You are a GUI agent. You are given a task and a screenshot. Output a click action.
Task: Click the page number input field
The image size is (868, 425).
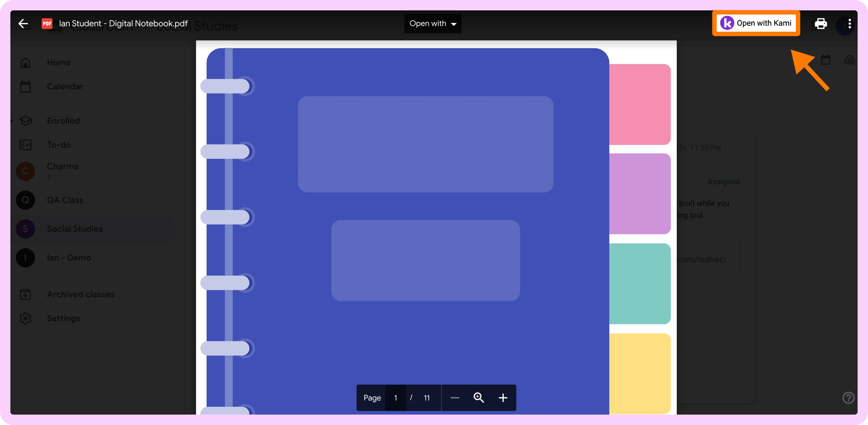396,398
